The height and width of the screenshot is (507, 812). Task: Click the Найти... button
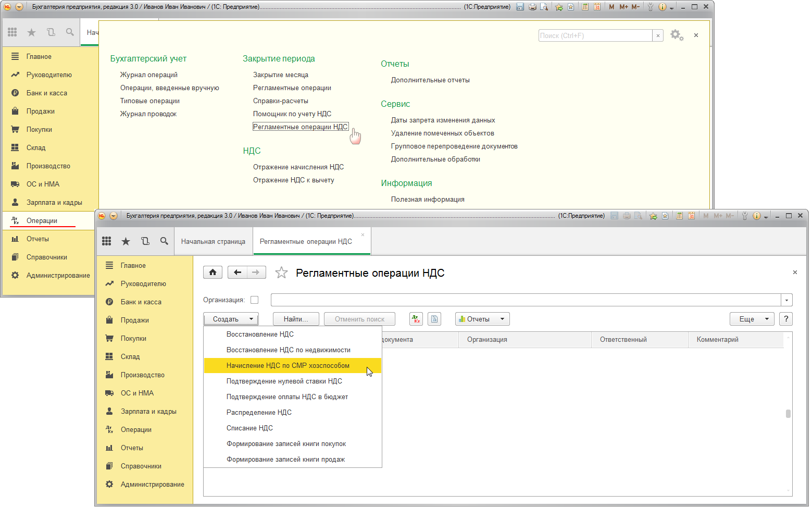(x=296, y=319)
